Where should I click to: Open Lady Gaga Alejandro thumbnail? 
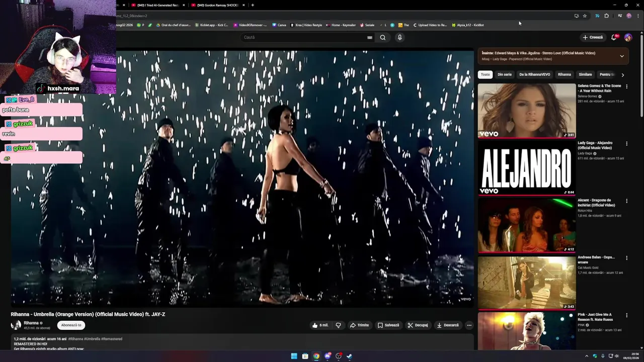527,168
